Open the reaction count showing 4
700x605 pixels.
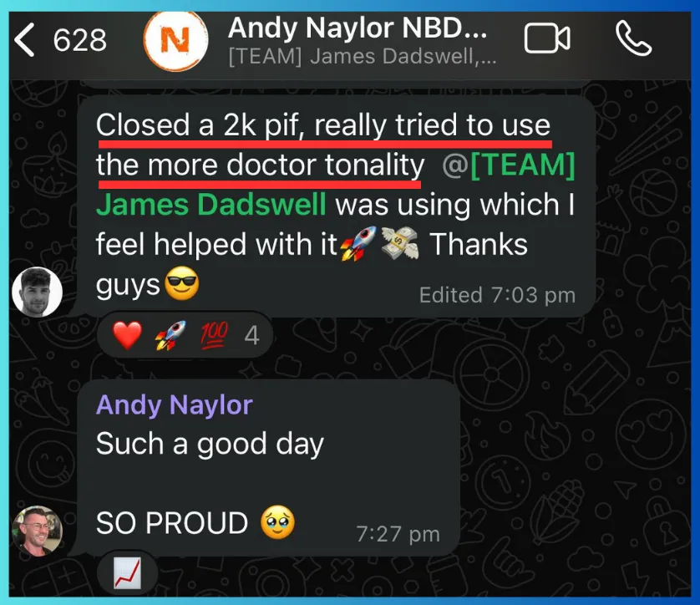[x=251, y=335]
